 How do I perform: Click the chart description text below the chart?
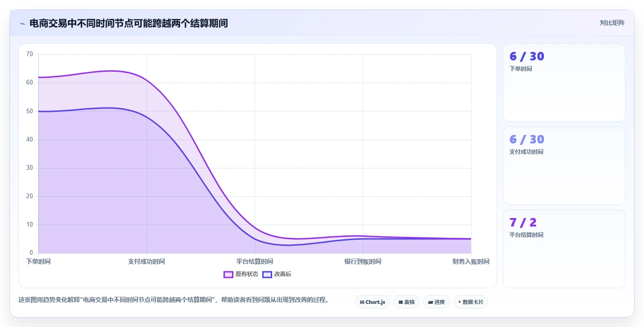[174, 300]
